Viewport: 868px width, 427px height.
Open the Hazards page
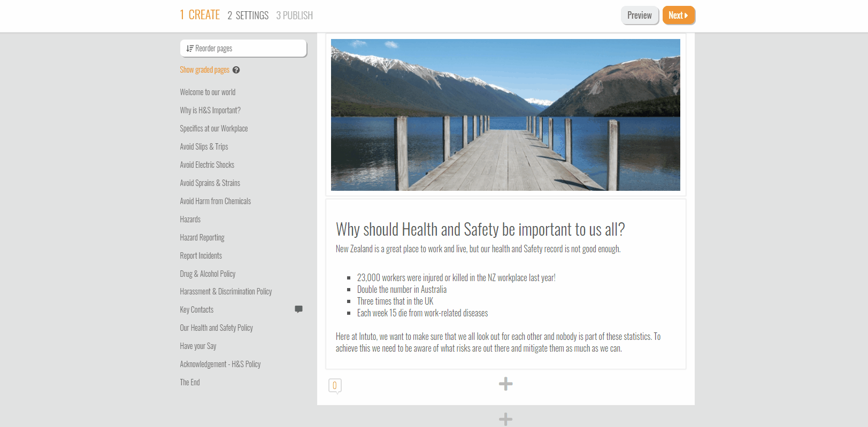pyautogui.click(x=190, y=220)
